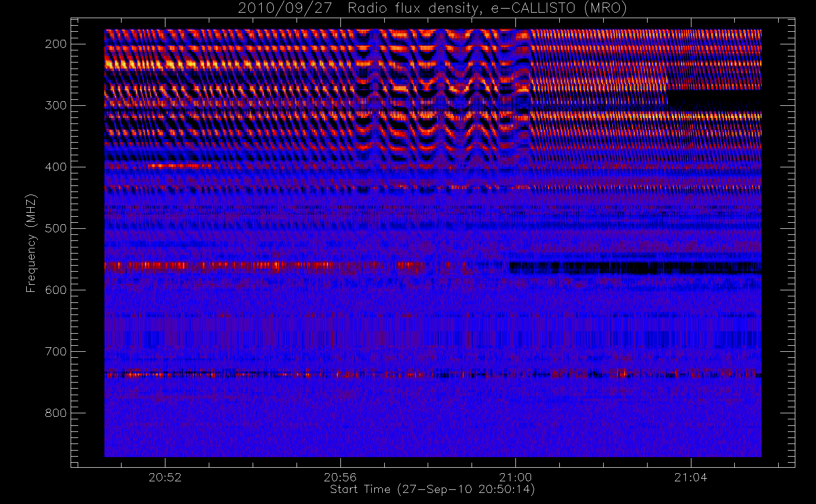This screenshot has height=504, width=816.
Task: Click the 200 frequency tick label
Action: (x=56, y=44)
